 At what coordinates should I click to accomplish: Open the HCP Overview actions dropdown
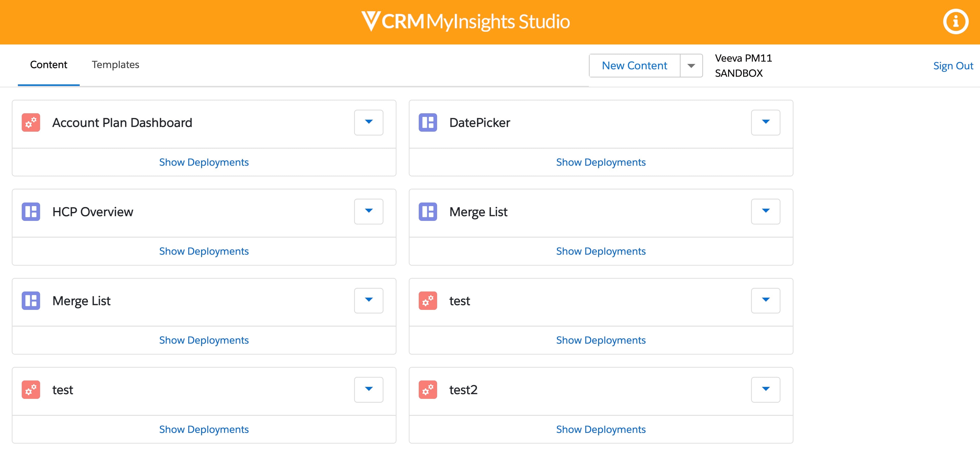click(x=368, y=212)
